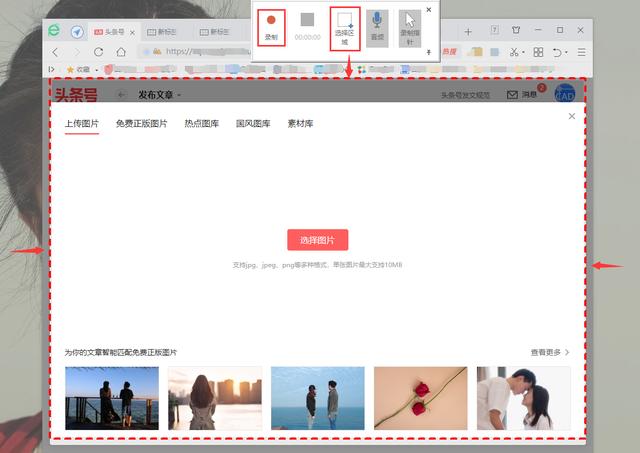Open the four-square apps grid icon
The image size is (640, 453).
click(x=538, y=52)
